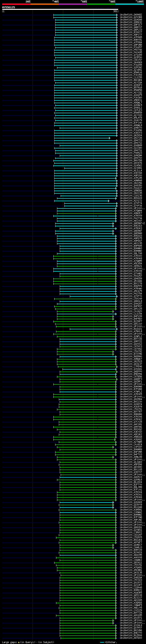Select hit label UniRef100_Q70FS6
The width and height of the screenshot is (146, 644).
pyautogui.click(x=131, y=206)
